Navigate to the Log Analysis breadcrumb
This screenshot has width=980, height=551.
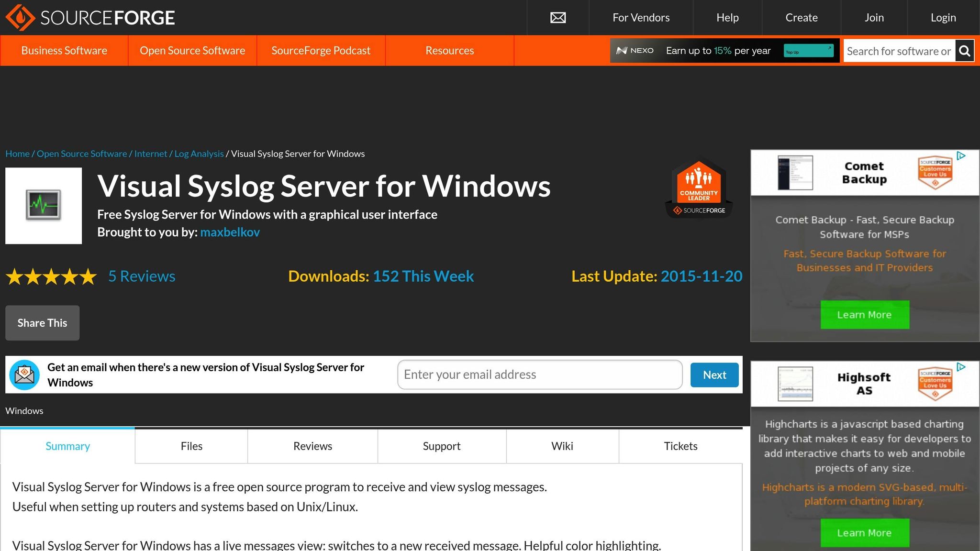(x=199, y=154)
